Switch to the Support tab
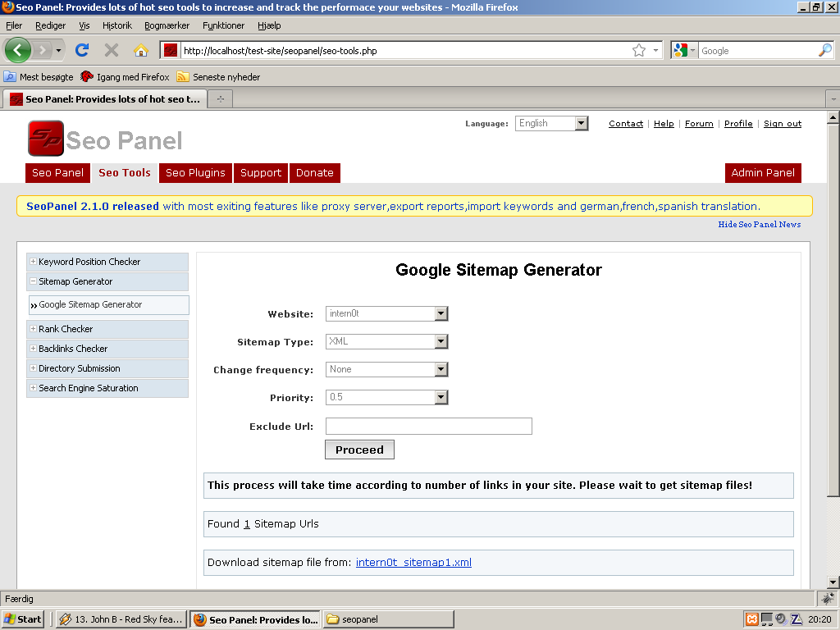The image size is (840, 630). click(261, 172)
